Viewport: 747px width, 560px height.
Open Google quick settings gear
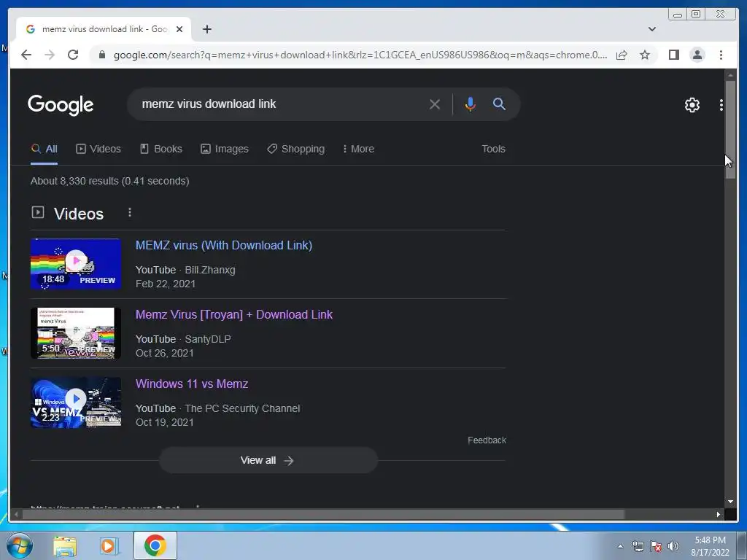point(692,105)
